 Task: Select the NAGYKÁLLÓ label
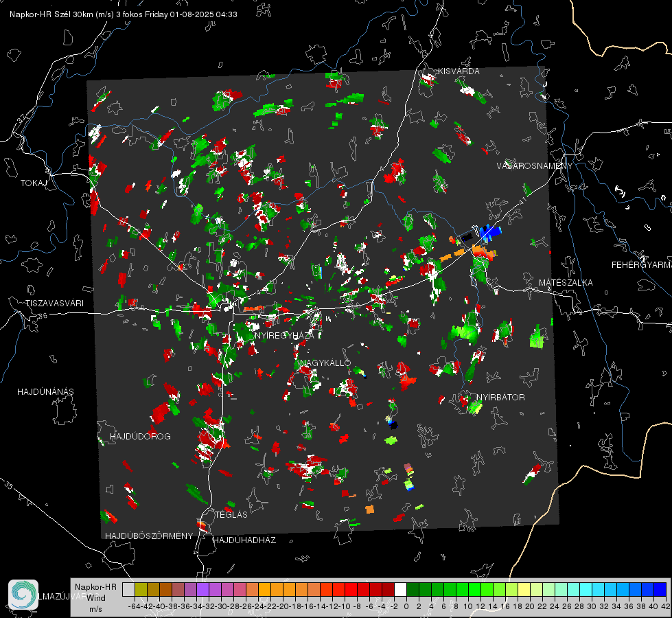(325, 363)
